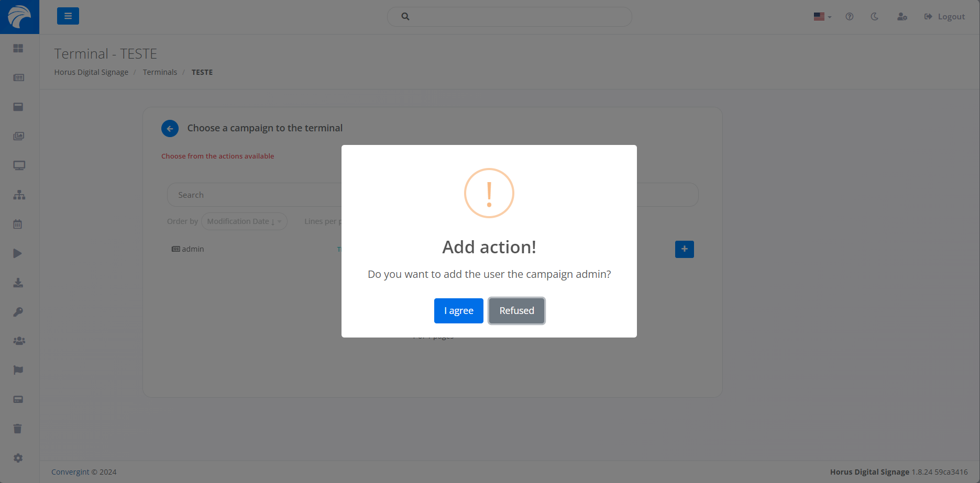Open the monitor terminals icon in sidebar
The width and height of the screenshot is (980, 483).
point(19,165)
